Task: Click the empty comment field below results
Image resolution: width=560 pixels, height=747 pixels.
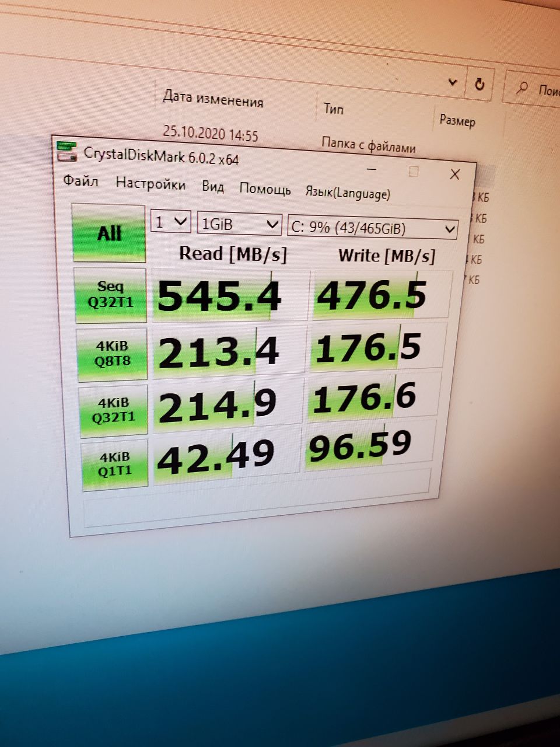Action: [257, 498]
